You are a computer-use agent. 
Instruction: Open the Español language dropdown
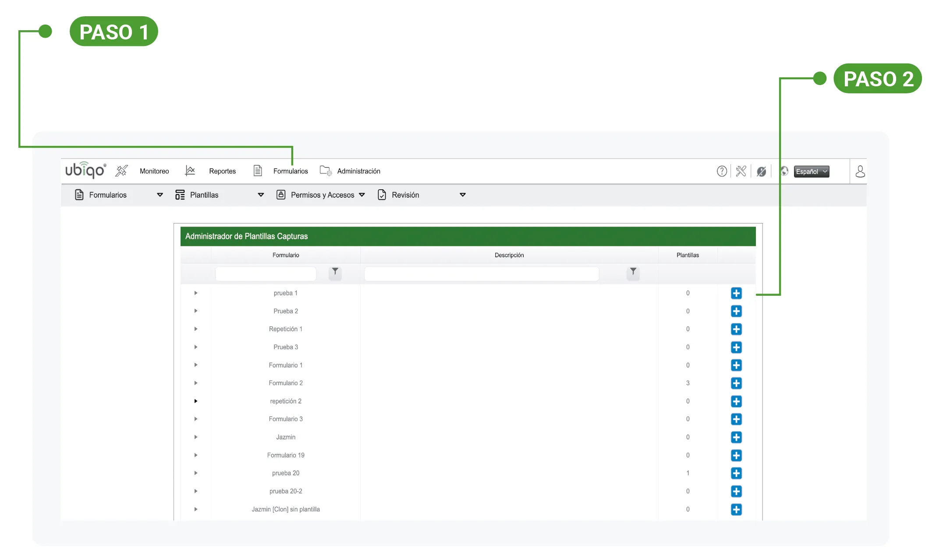pyautogui.click(x=812, y=172)
